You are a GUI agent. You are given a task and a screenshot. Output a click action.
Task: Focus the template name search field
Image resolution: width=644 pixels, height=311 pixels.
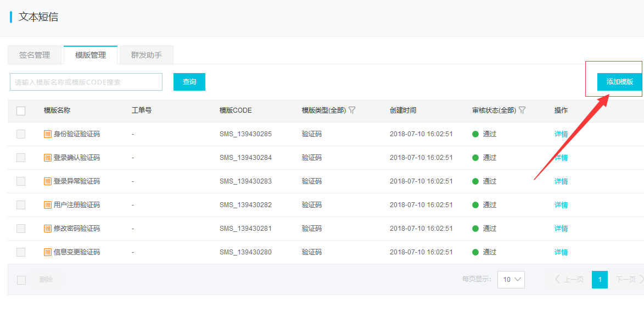pyautogui.click(x=86, y=82)
